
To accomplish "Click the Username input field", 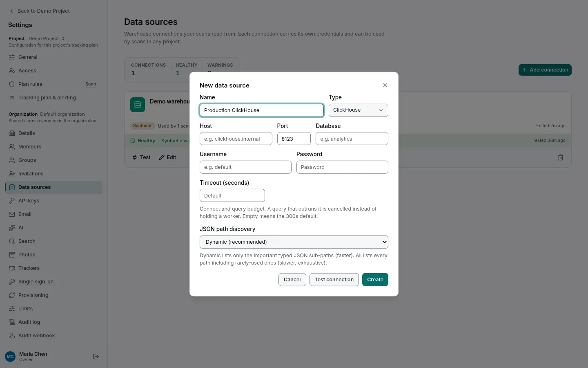I will (245, 167).
